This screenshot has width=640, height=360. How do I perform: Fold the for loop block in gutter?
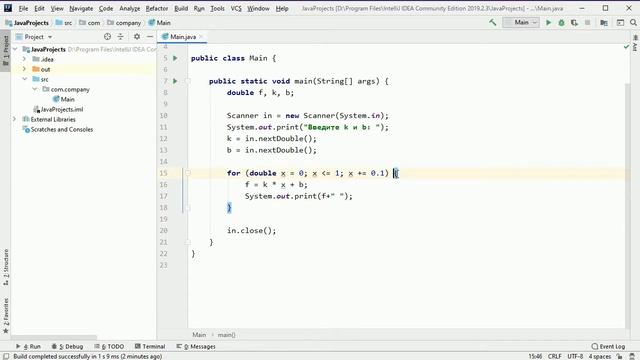188,173
